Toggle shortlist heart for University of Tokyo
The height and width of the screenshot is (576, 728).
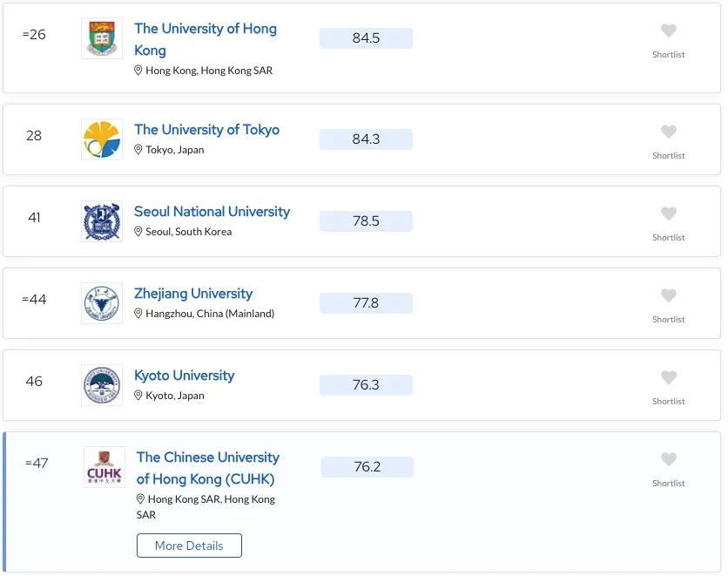(668, 132)
